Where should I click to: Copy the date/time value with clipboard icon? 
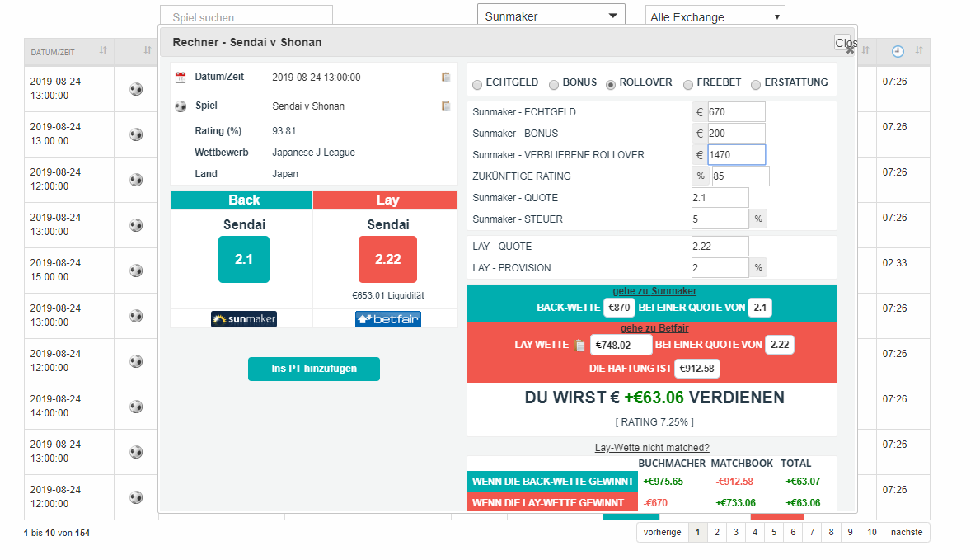point(446,77)
